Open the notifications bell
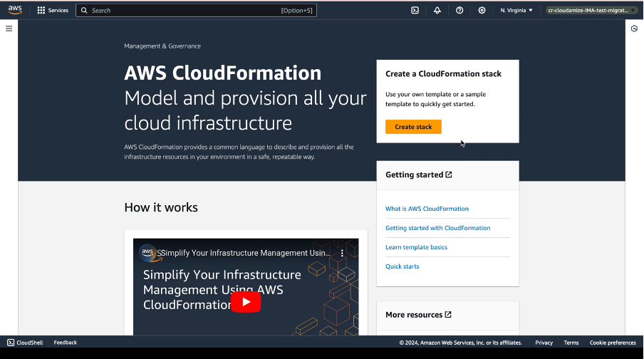Screen dimensions: 644x359 point(437,11)
